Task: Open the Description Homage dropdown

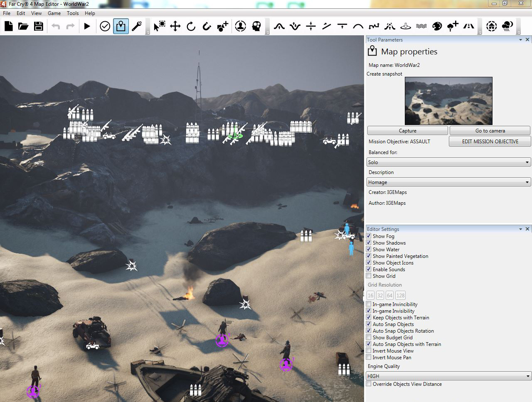Action: click(x=449, y=182)
